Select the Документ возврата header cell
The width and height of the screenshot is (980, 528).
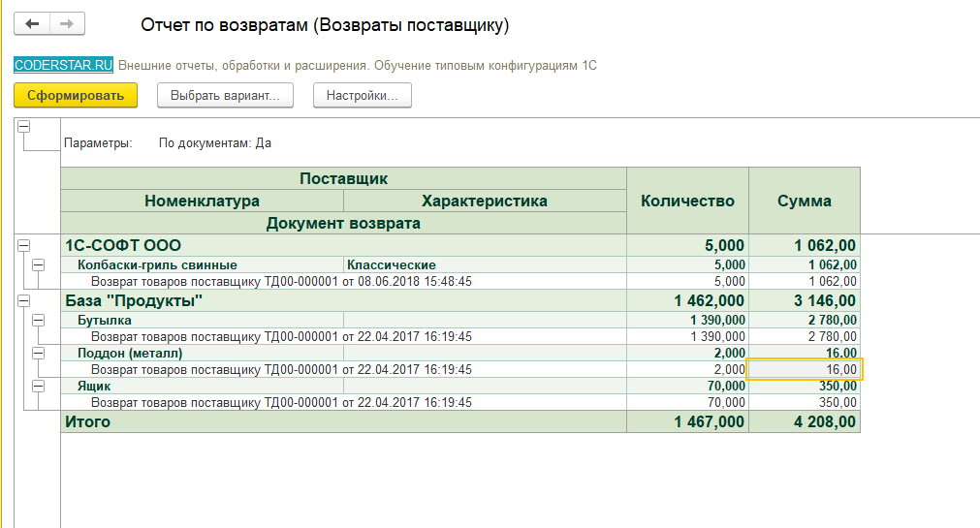pos(344,223)
